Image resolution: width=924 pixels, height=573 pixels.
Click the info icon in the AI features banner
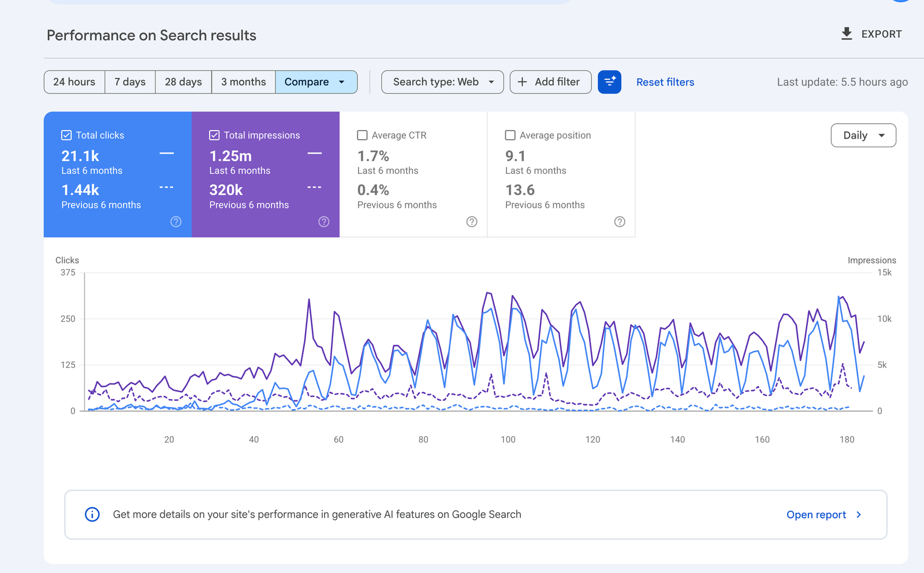tap(92, 514)
